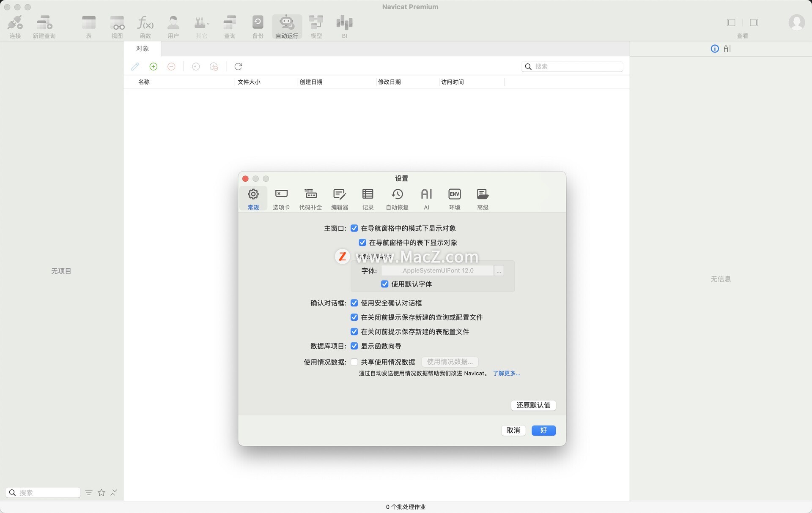Toggle show function wizard checkbox

[354, 346]
